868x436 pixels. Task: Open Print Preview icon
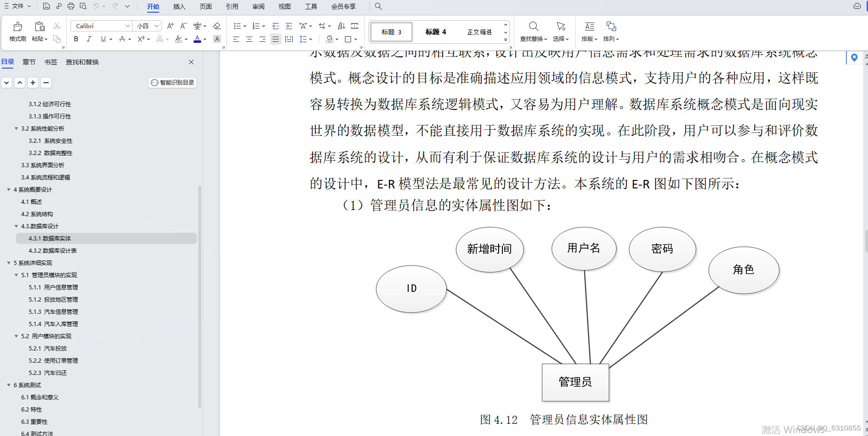[x=83, y=6]
